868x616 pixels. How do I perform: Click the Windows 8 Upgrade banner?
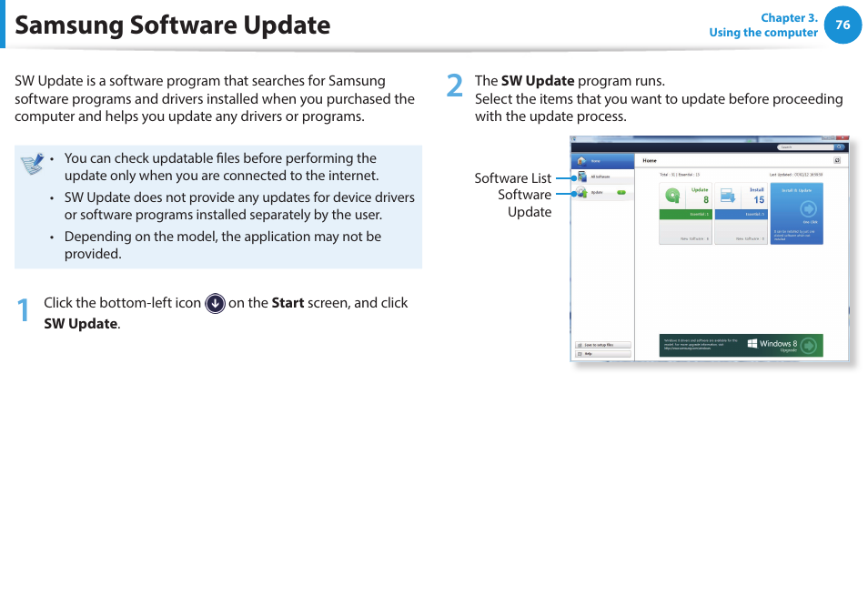point(741,346)
